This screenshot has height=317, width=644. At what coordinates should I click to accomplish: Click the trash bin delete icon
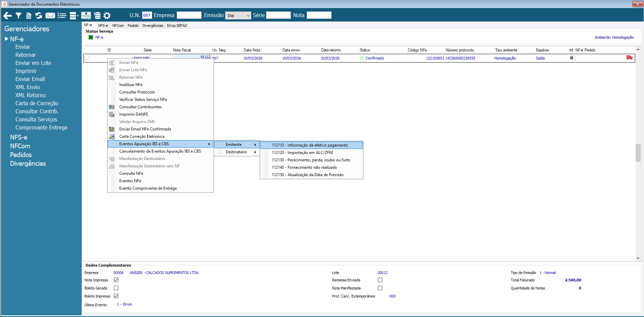coord(29,15)
